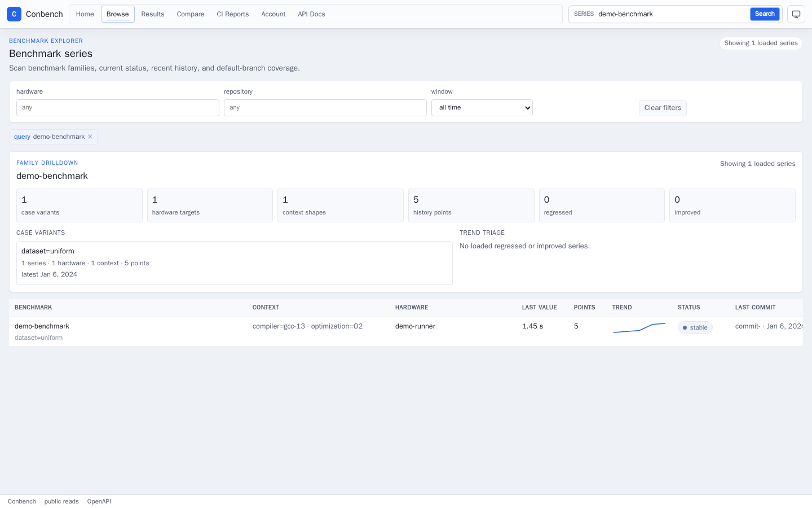Click the '1 hardware targets' stat card
The image size is (812, 508).
pos(210,205)
